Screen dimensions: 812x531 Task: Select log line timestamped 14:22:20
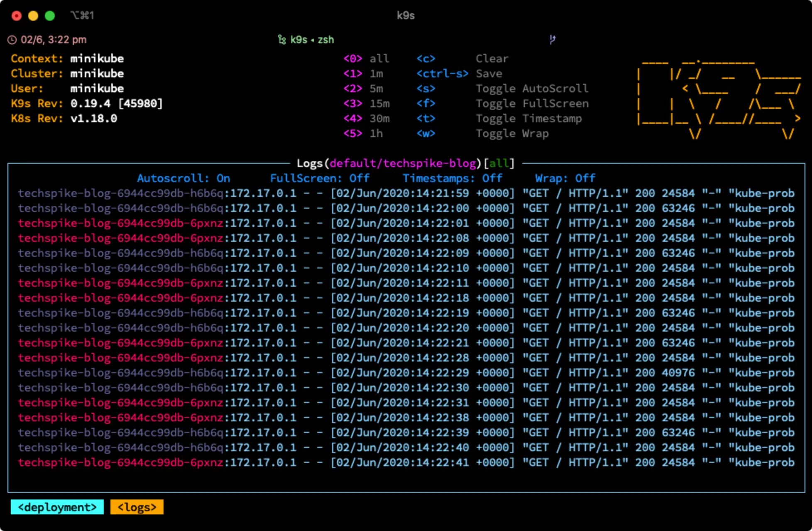point(406,328)
